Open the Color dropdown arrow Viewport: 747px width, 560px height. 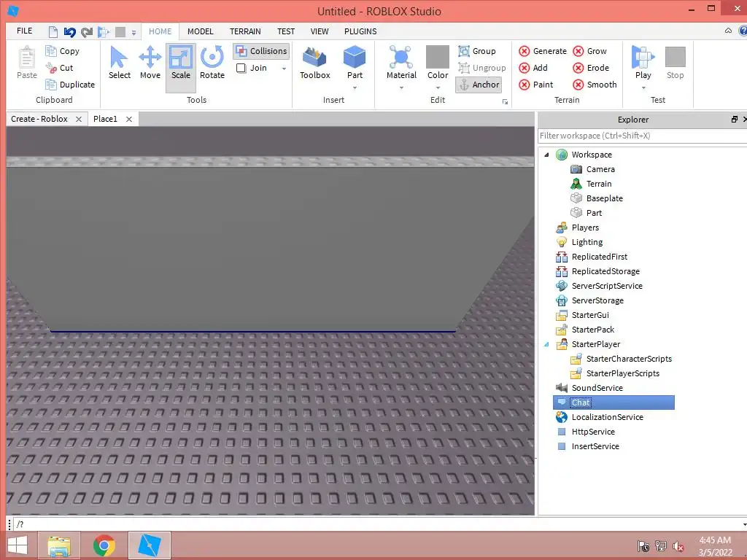pyautogui.click(x=438, y=88)
